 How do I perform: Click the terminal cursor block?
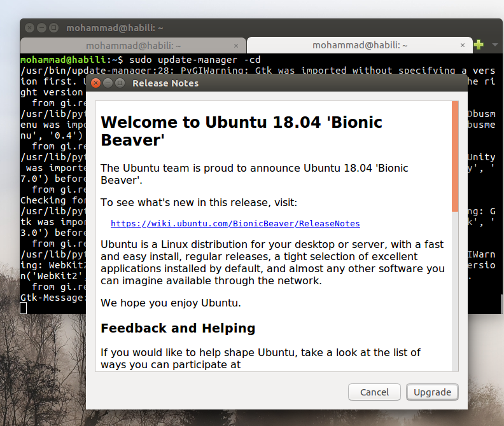click(24, 308)
